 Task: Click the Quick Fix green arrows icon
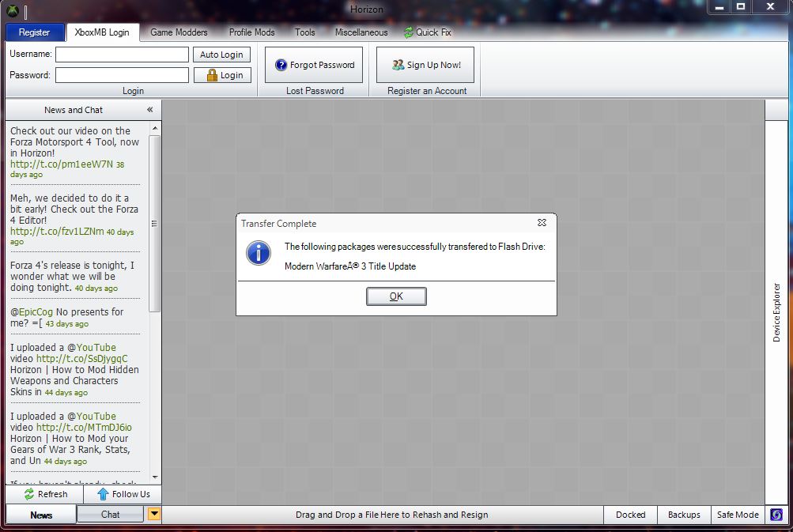409,32
